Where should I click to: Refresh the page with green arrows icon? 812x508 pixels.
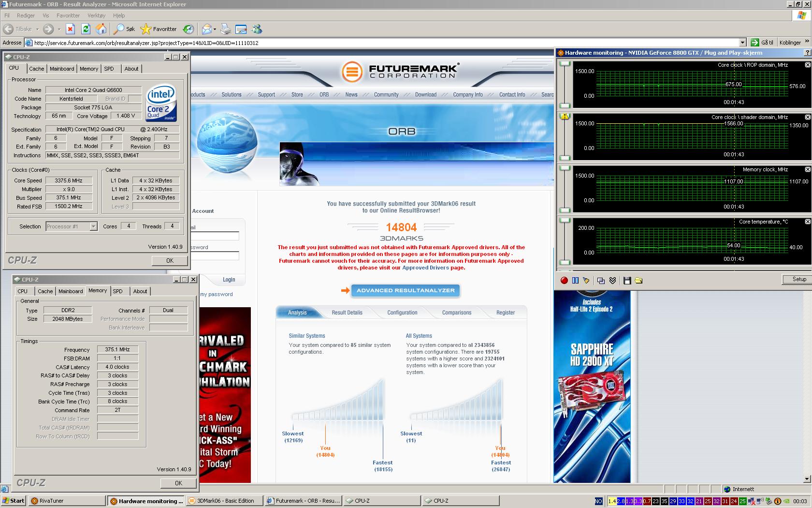86,29
